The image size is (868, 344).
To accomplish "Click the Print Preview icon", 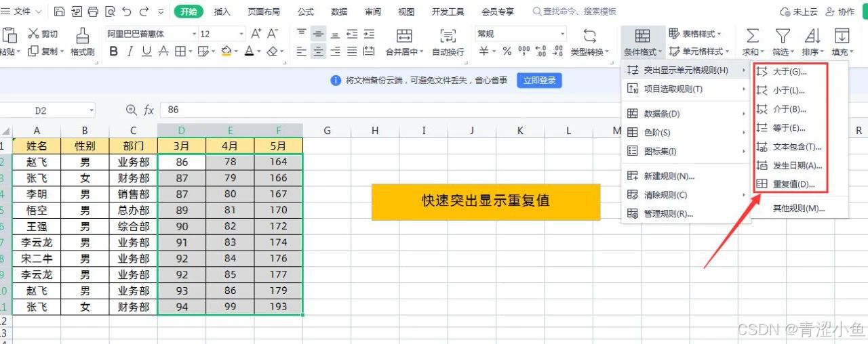I will tap(109, 12).
